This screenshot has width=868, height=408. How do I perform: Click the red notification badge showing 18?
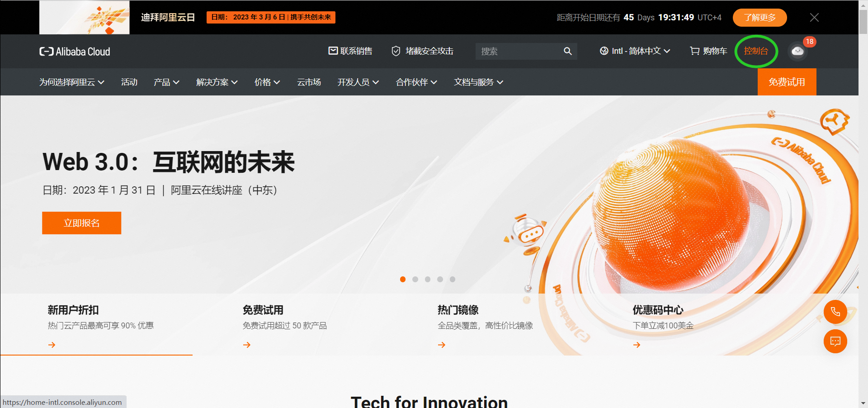(810, 42)
